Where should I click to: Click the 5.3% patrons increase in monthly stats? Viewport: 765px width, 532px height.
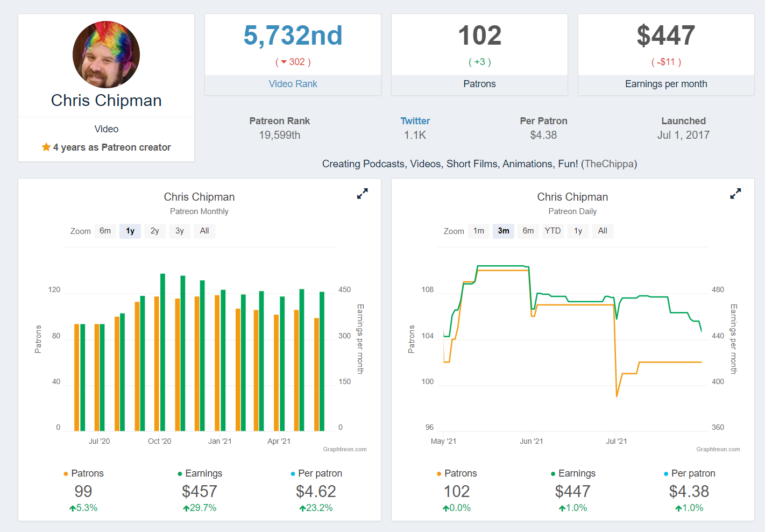(83, 508)
